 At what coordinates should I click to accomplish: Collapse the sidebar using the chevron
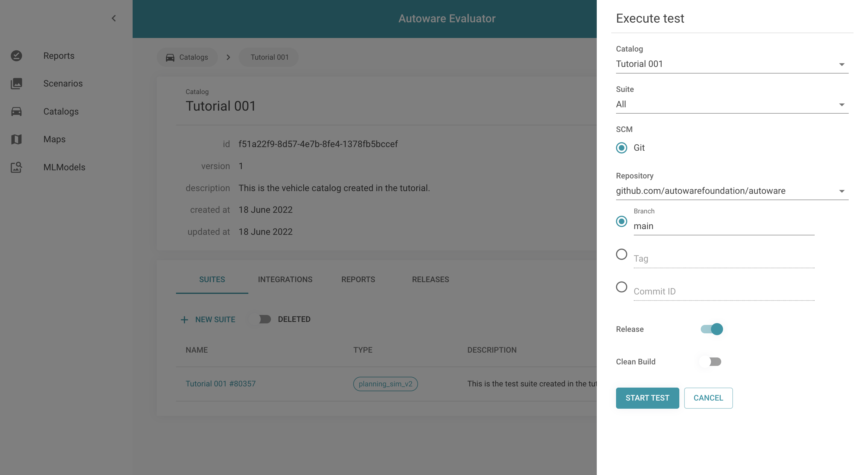click(113, 18)
